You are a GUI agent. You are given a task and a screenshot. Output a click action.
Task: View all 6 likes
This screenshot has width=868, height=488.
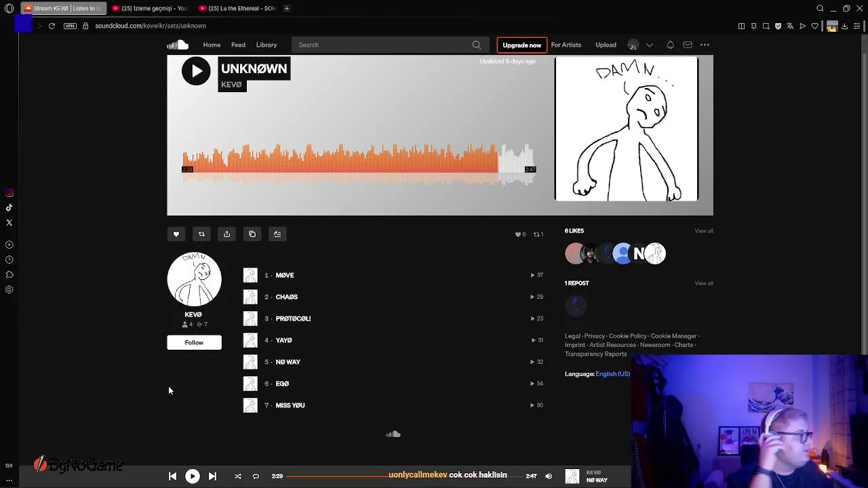tap(703, 231)
